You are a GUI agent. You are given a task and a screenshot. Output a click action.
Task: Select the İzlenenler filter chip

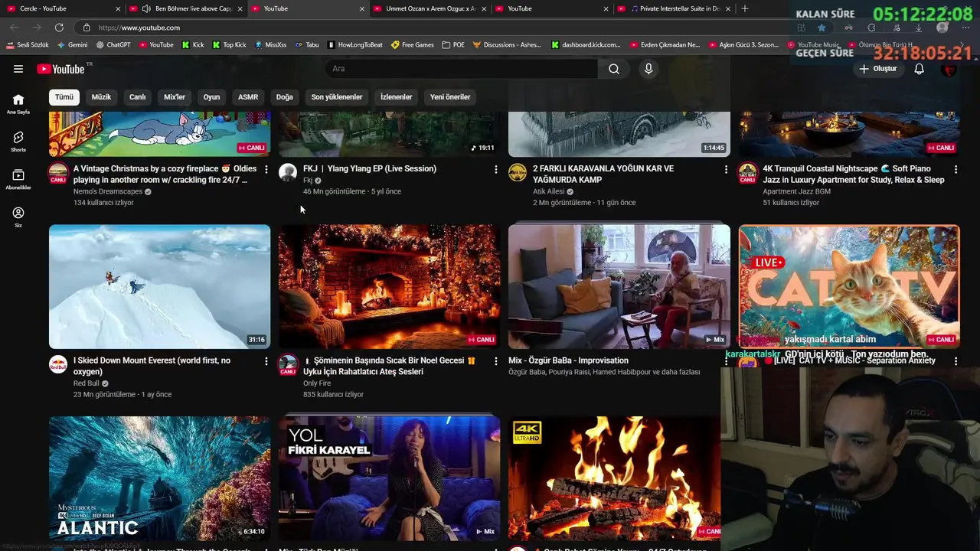tap(397, 97)
